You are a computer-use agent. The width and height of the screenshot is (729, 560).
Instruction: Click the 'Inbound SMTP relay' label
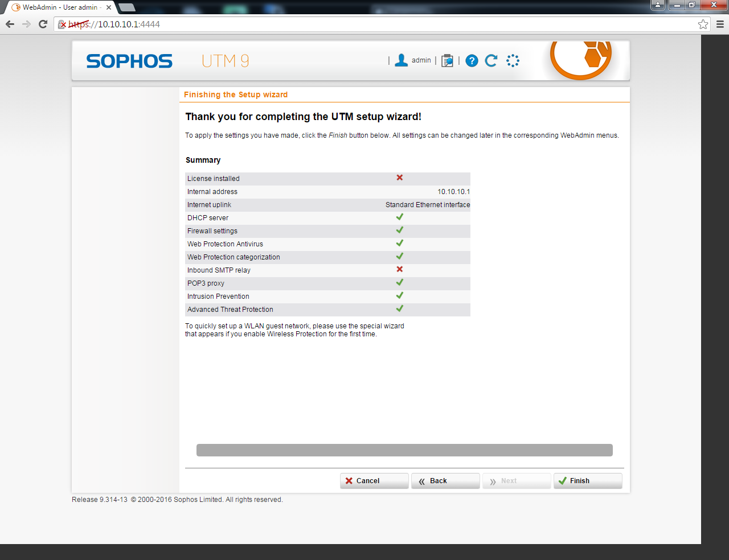(219, 270)
